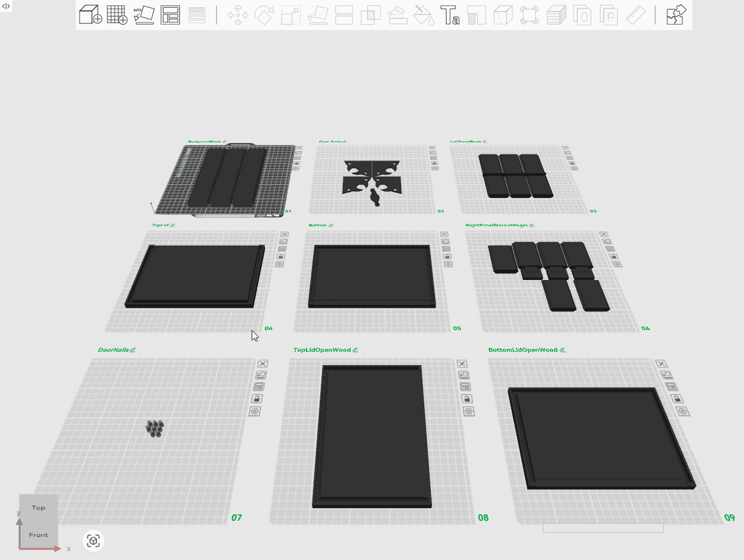Edit the RightPanelBlack+Hinges plate name
Viewport: 744px width, 560px height.
point(532,225)
